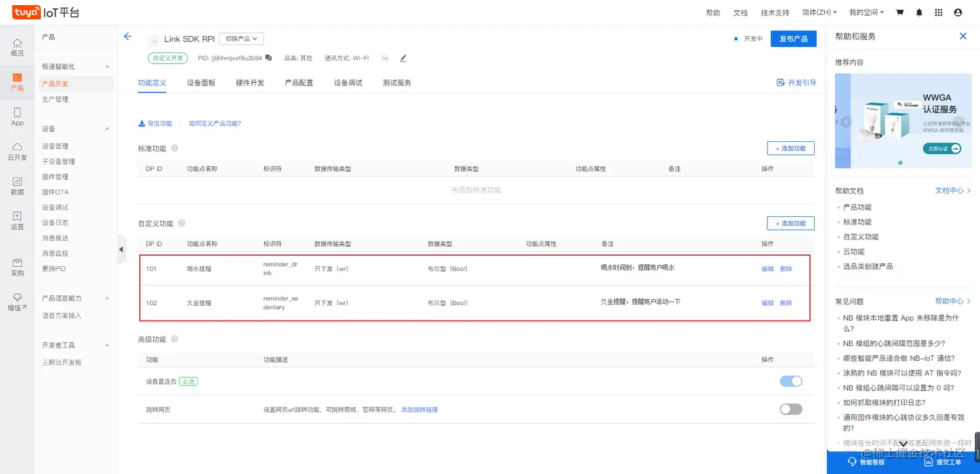This screenshot has height=474, width=980.
Task: Edit product info with the pencil icon
Action: (x=403, y=58)
